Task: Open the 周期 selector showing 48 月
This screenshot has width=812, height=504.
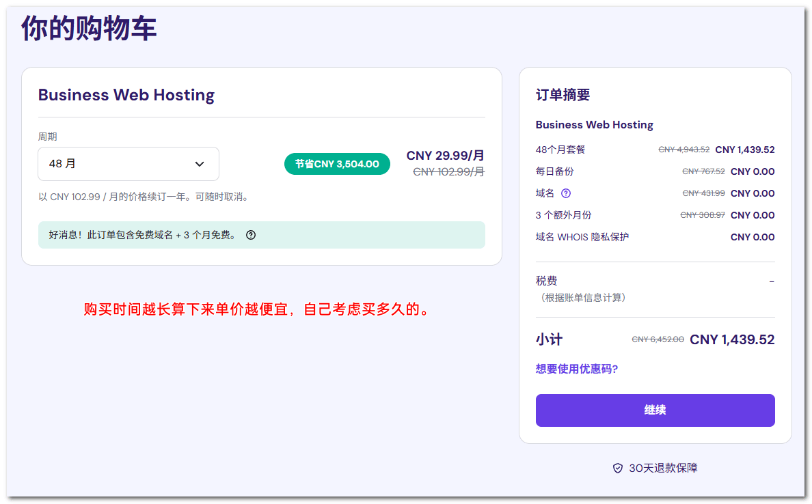Action: point(128,164)
